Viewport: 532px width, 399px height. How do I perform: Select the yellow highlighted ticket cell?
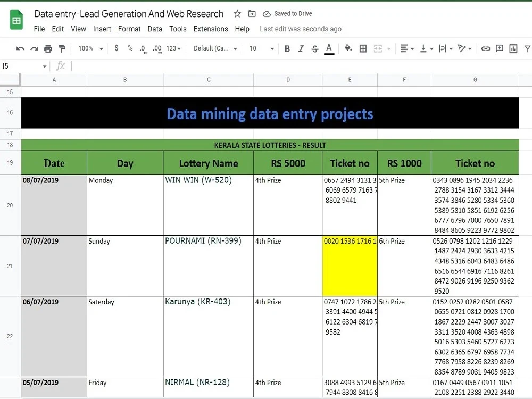[x=350, y=266]
